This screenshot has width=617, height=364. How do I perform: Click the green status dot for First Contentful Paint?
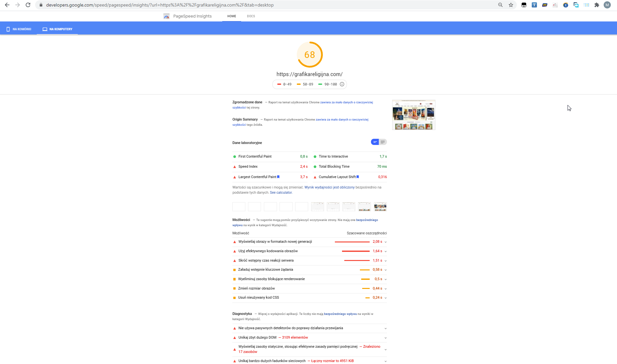pyautogui.click(x=235, y=157)
